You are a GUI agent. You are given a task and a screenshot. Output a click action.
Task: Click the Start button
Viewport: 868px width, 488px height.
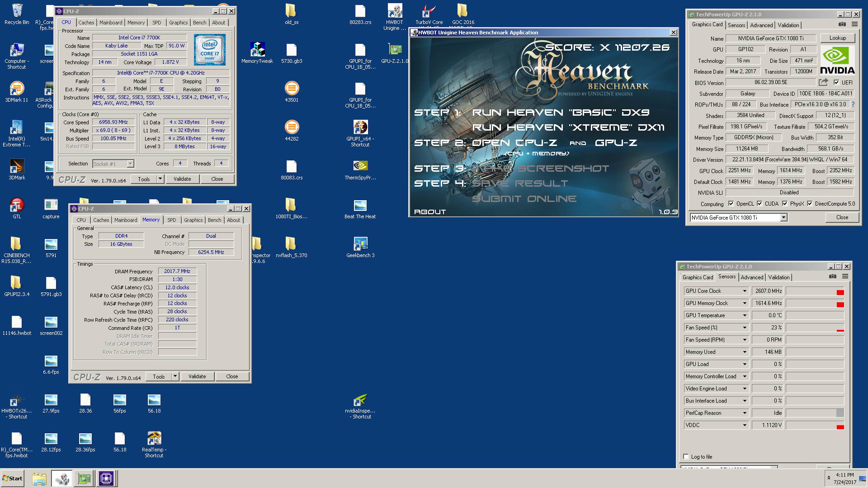pos(13,479)
